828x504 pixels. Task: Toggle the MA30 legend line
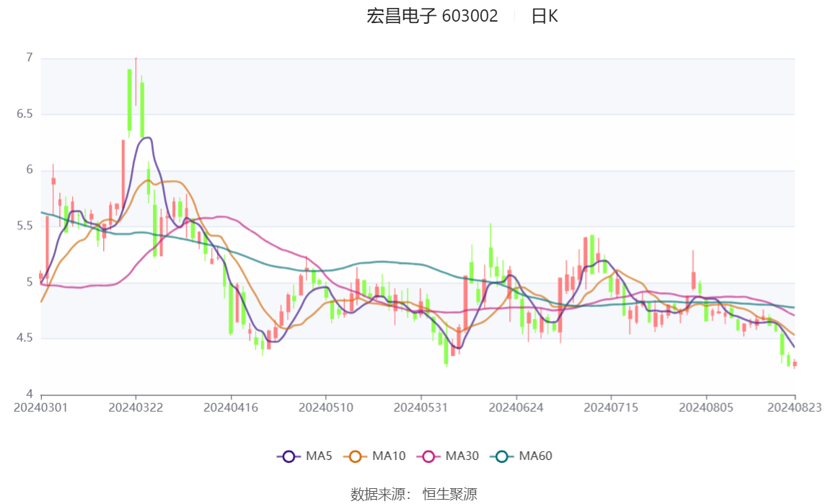pyautogui.click(x=449, y=456)
